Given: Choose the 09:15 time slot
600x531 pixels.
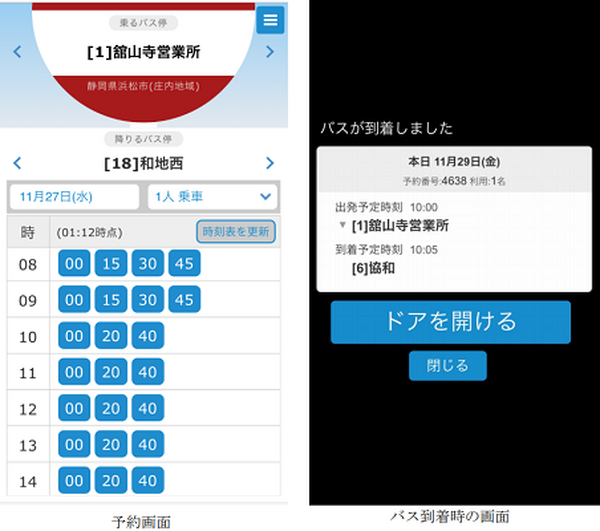Looking at the screenshot, I should pyautogui.click(x=110, y=300).
